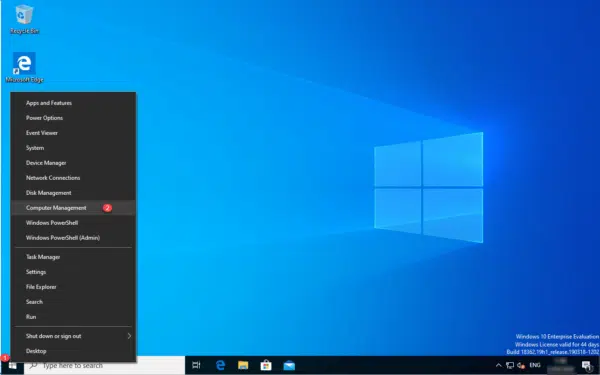Screen dimensions: 600x375
Task: Launch Edge from the taskbar
Action: [x=220, y=365]
